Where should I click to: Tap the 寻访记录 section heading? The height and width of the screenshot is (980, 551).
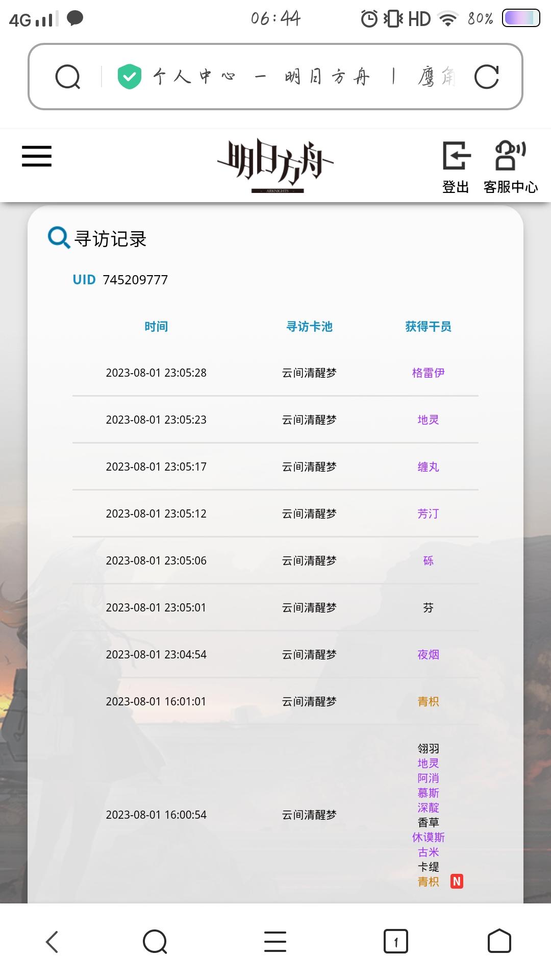tap(111, 239)
